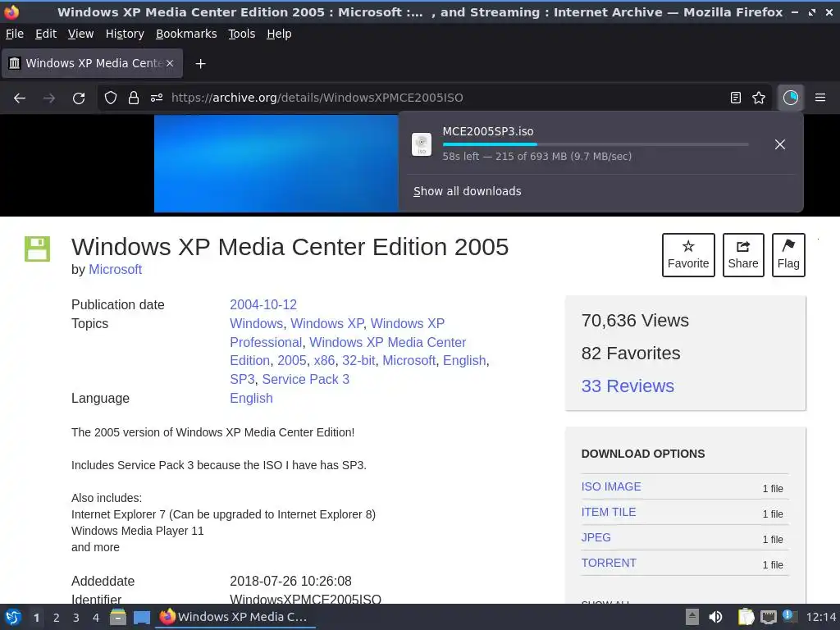Open file manager from taskbar
The image size is (840, 630).
(118, 617)
